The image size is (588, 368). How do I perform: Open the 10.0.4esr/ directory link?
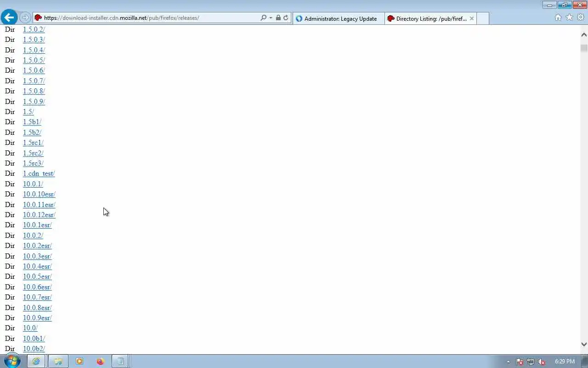pos(37,266)
